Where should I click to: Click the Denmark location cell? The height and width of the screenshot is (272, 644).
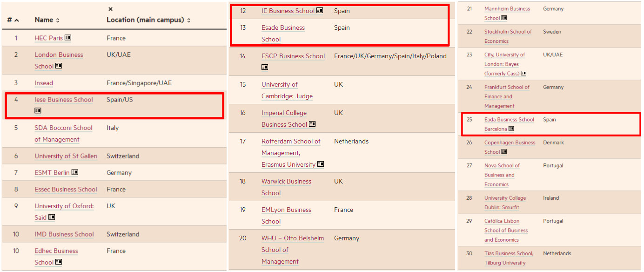pyautogui.click(x=553, y=143)
